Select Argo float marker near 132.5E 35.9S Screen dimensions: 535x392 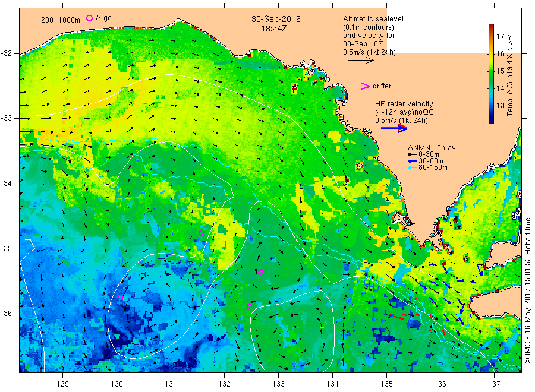[250, 306]
